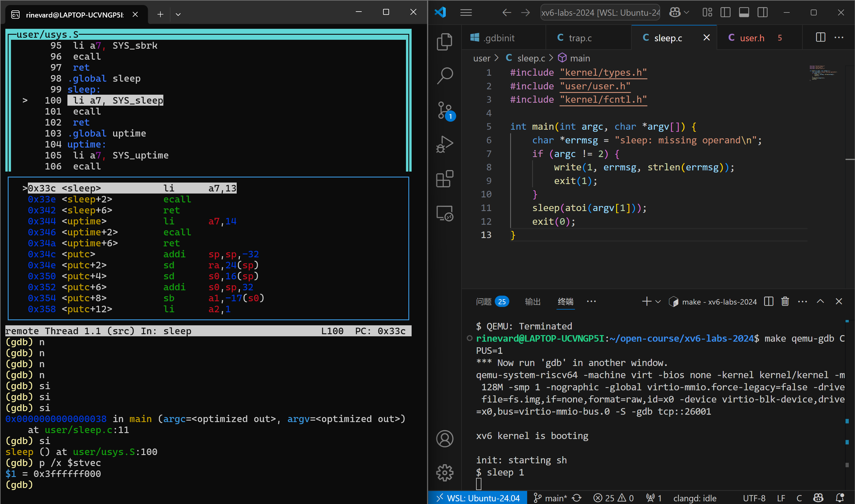
Task: Open Run and Debug view
Action: pos(444,144)
